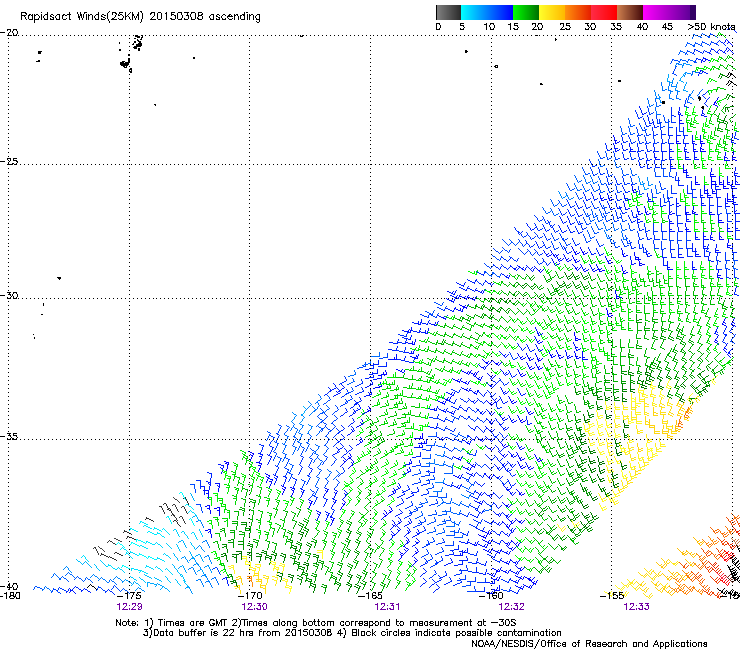740x650 pixels.
Task: Click the '5' label under the color scale
Action: [462, 27]
